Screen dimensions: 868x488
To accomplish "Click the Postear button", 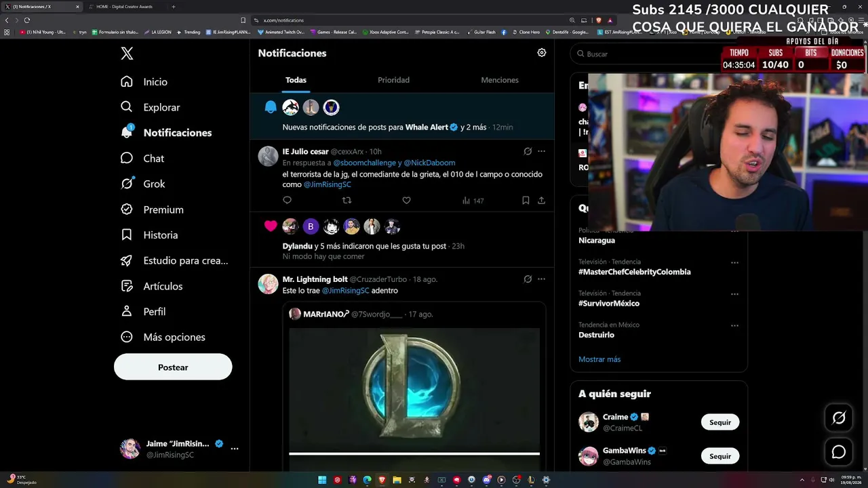I will pos(173,367).
